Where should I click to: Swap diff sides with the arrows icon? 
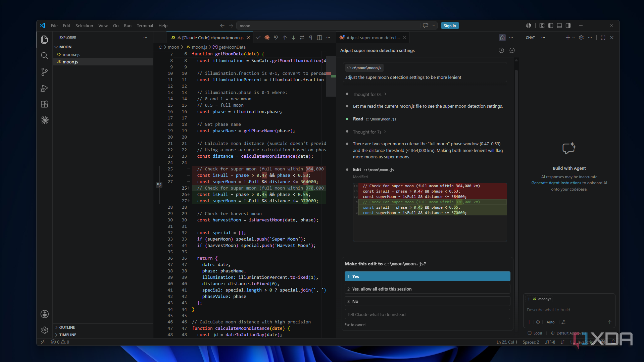tap(302, 38)
